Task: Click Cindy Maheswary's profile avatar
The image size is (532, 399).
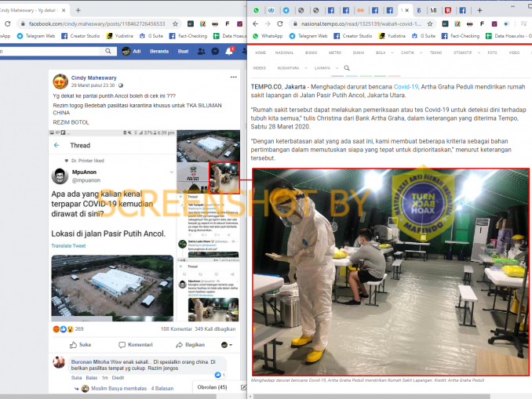Action: click(60, 82)
